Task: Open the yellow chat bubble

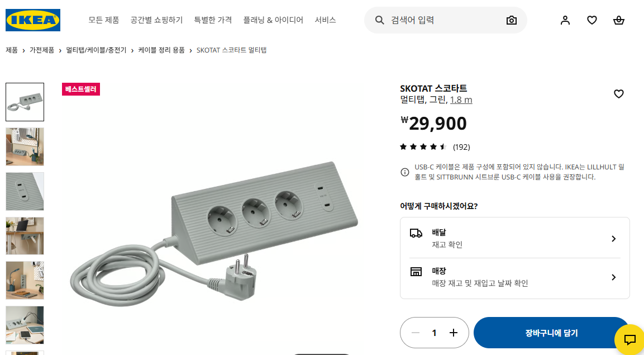Action: (x=629, y=339)
